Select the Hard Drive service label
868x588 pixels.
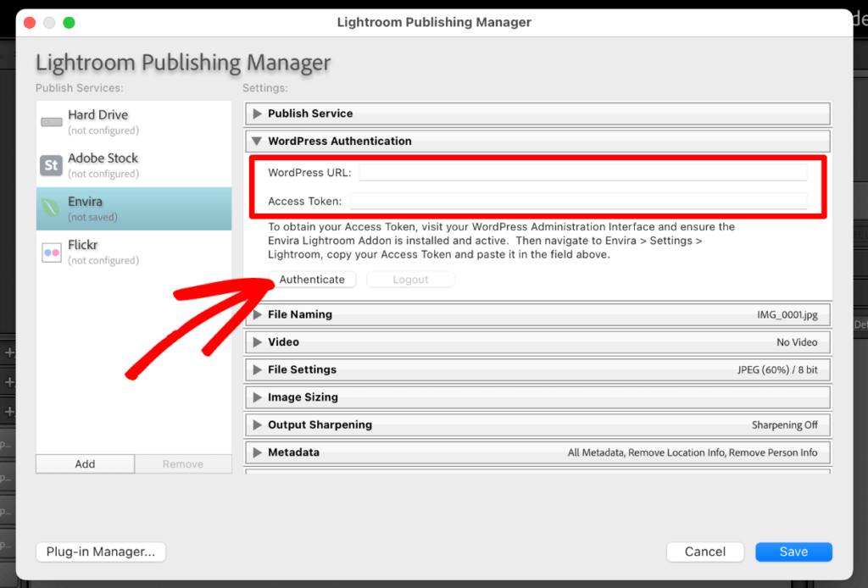coord(98,114)
